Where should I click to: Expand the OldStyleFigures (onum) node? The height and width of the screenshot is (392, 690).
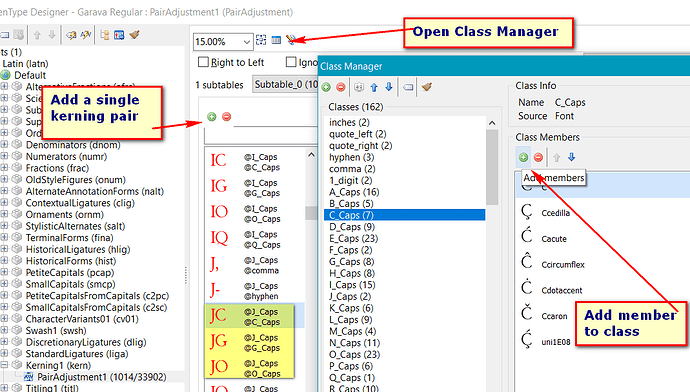[4, 180]
